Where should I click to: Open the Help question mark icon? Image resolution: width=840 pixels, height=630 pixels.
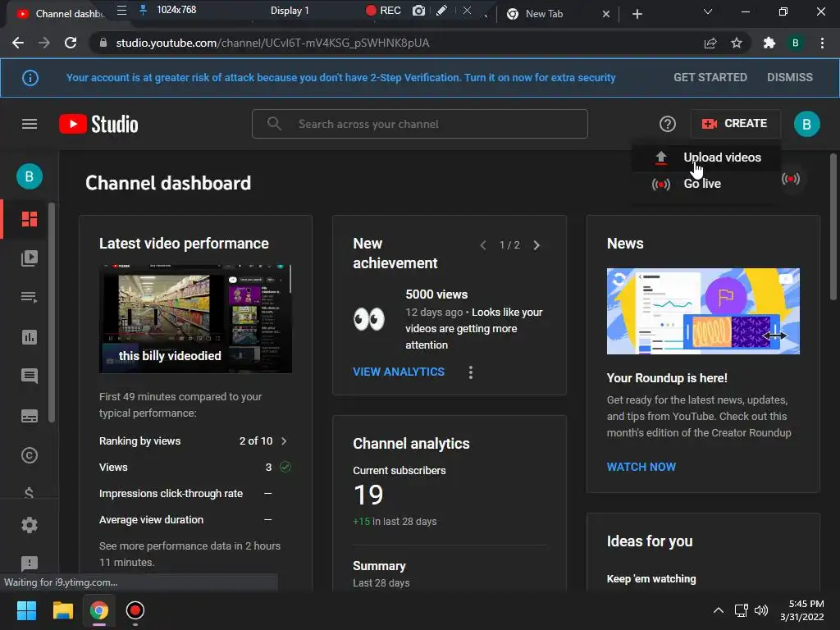tap(668, 125)
